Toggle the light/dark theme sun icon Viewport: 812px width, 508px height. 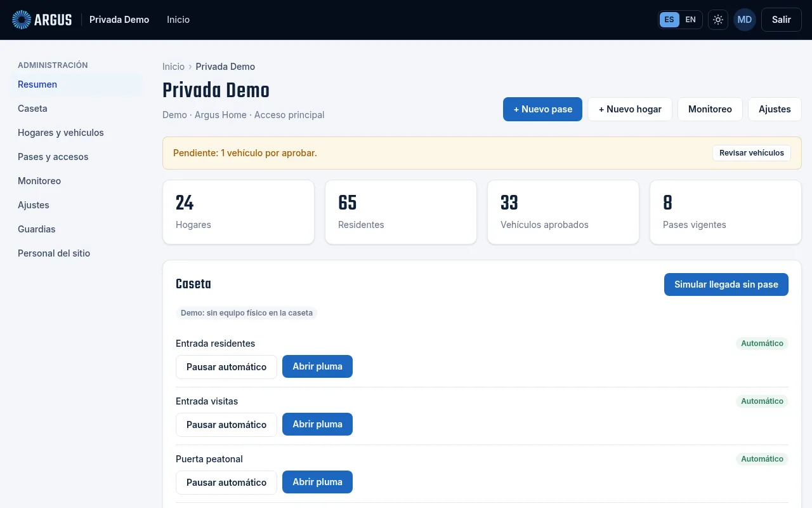(x=718, y=20)
